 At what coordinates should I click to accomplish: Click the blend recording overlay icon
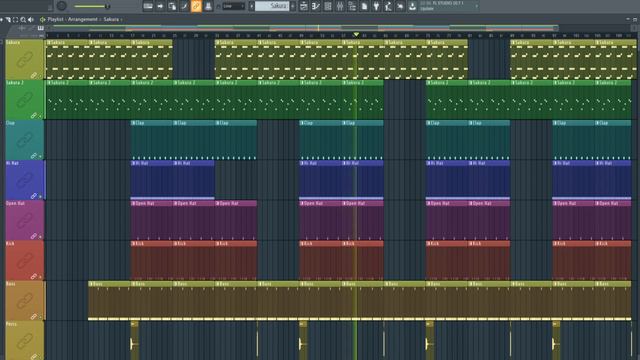[x=172, y=6]
